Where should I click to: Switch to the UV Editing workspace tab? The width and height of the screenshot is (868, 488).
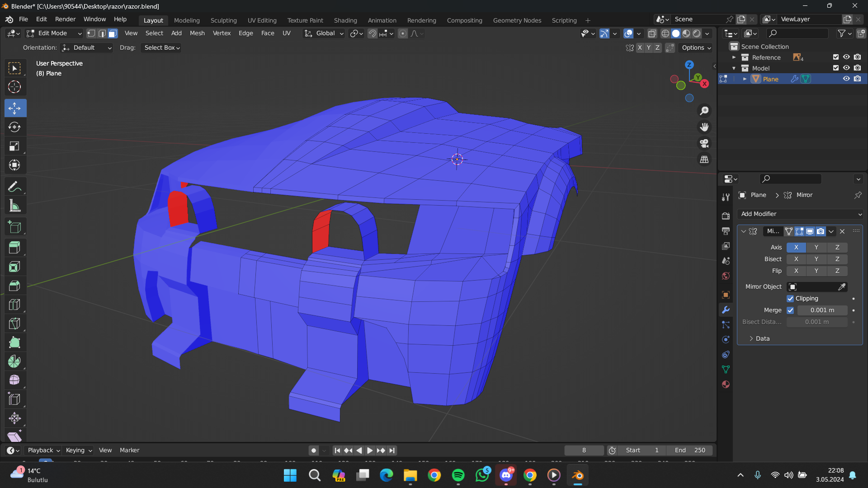pos(262,20)
